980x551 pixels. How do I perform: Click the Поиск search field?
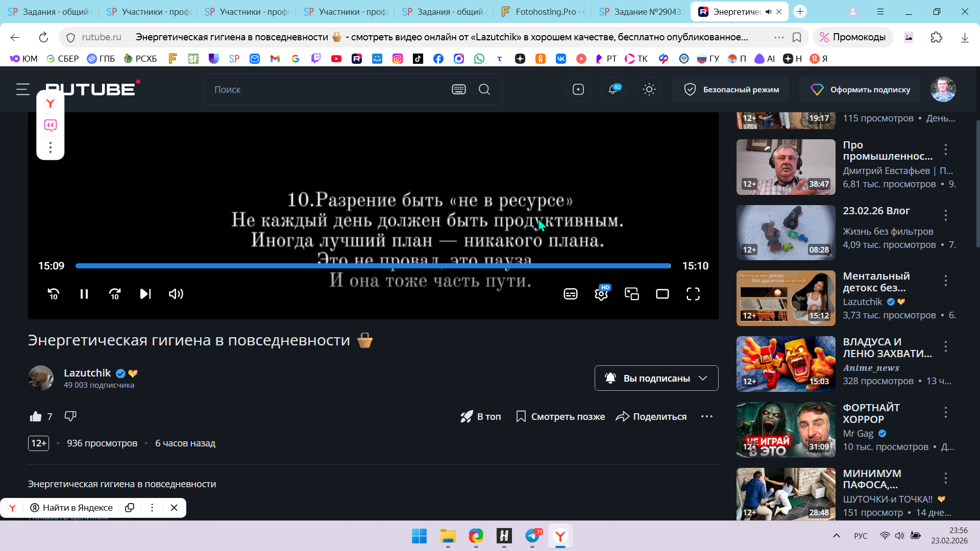coord(327,89)
